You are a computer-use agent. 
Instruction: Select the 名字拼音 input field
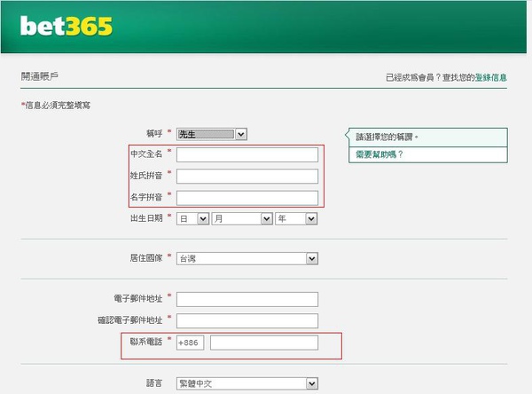tap(246, 197)
